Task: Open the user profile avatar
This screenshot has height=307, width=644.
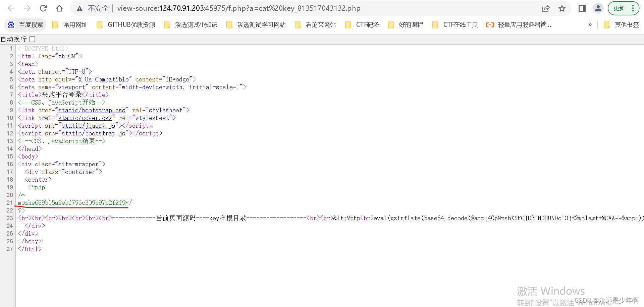Action: (x=598, y=8)
